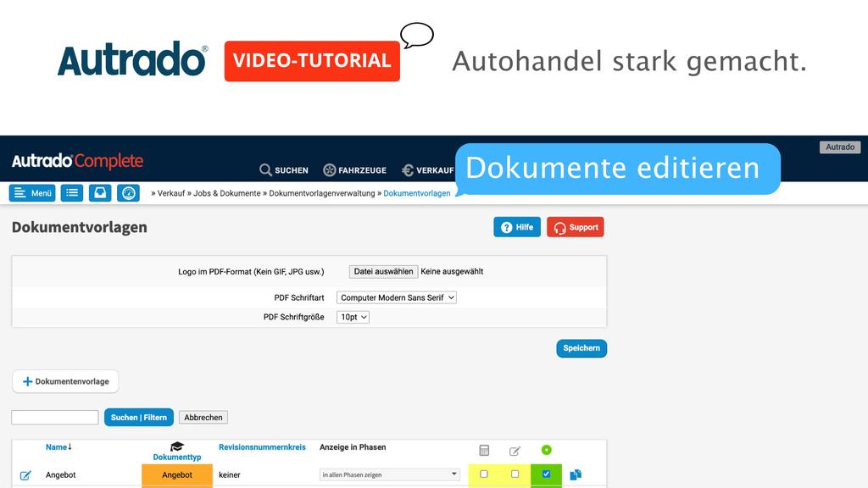
Task: Click the Dokumentvorlagen breadcrumb link
Action: point(417,193)
